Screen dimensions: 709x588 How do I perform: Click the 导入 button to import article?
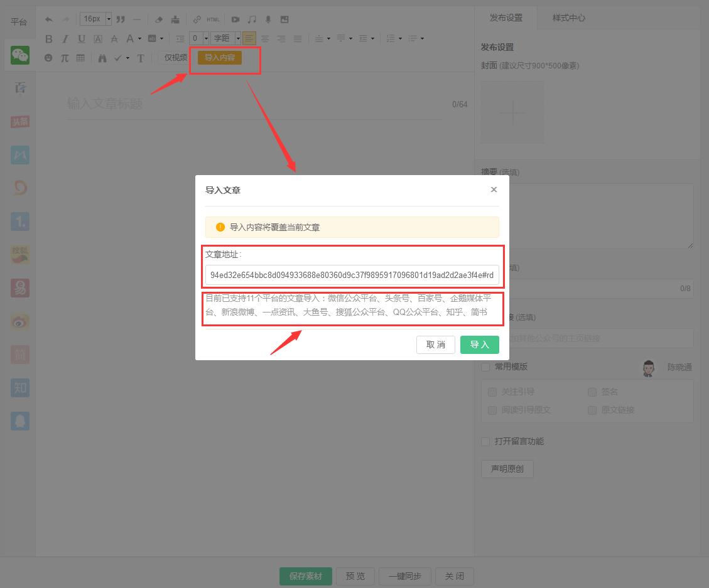pyautogui.click(x=479, y=345)
